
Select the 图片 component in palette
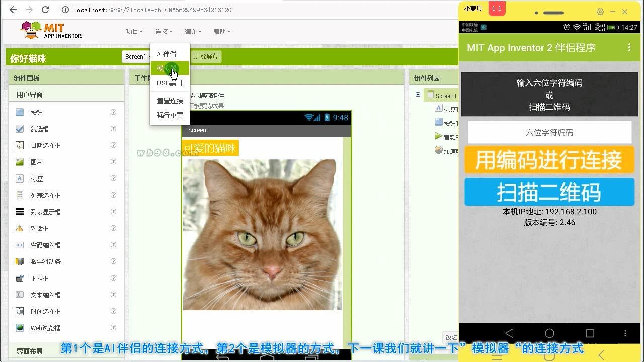pos(36,162)
